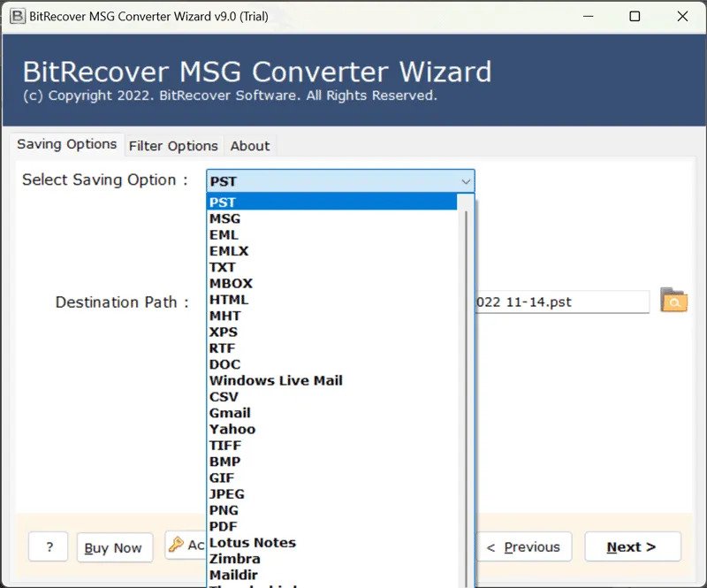Choose PNG from the dropdown list
707x588 pixels.
(x=332, y=510)
